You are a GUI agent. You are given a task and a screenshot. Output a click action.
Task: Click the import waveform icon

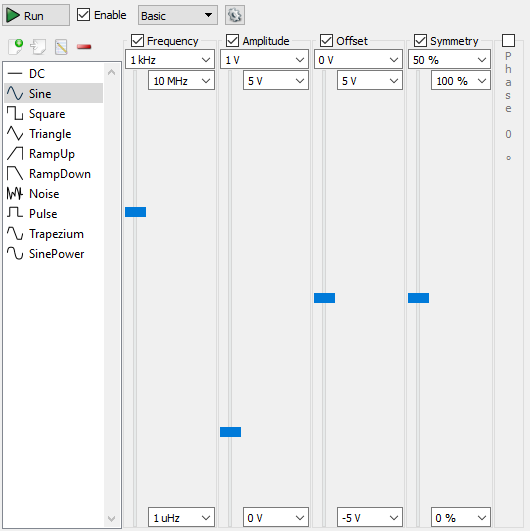[38, 47]
